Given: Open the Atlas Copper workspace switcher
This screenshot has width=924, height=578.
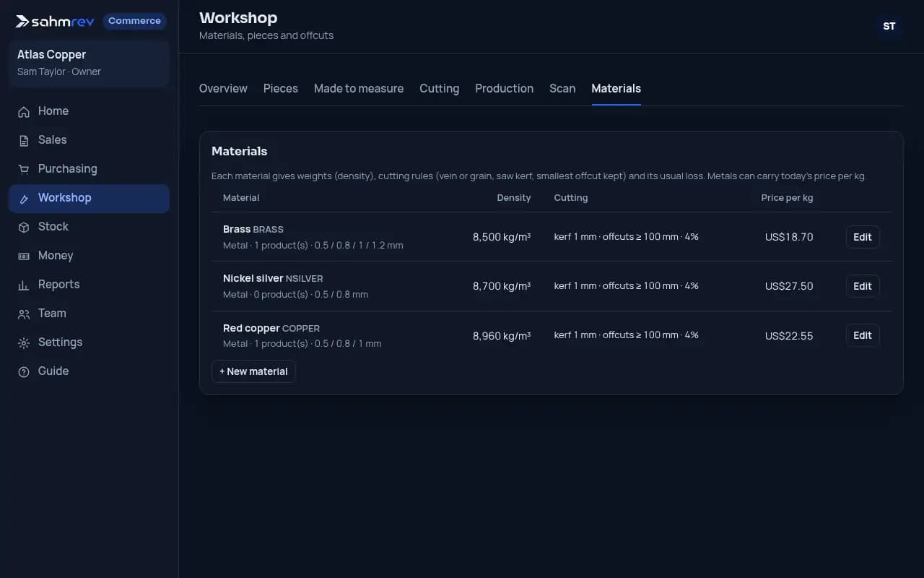Looking at the screenshot, I should coord(90,63).
